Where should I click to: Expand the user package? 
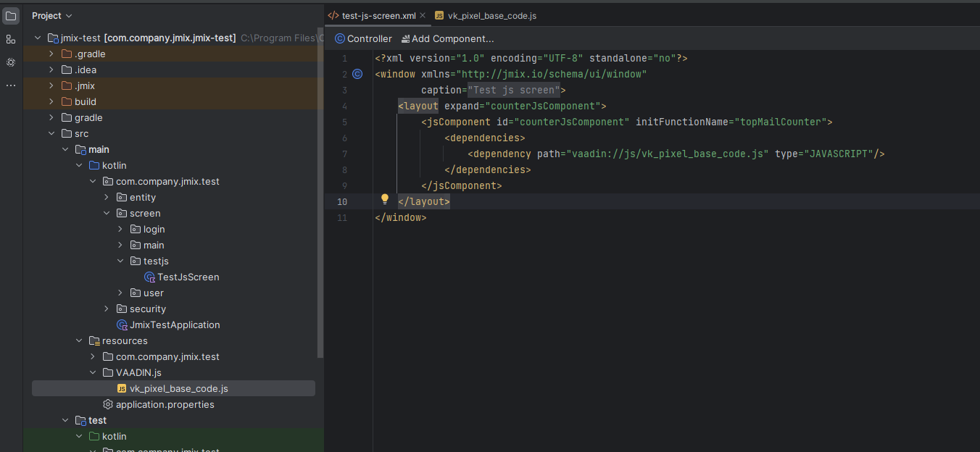[x=120, y=293]
